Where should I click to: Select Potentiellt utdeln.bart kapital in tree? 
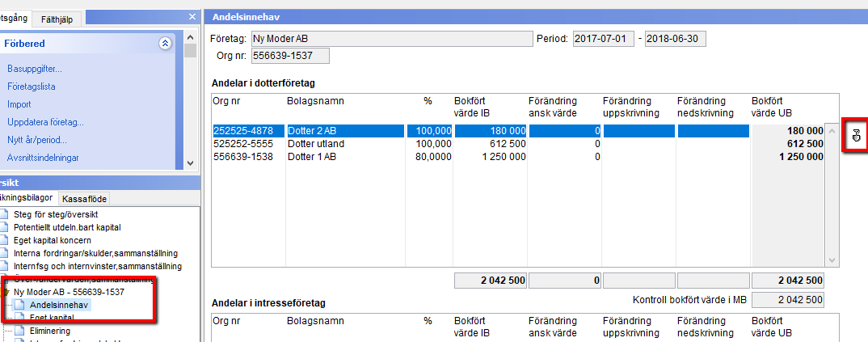point(67,227)
